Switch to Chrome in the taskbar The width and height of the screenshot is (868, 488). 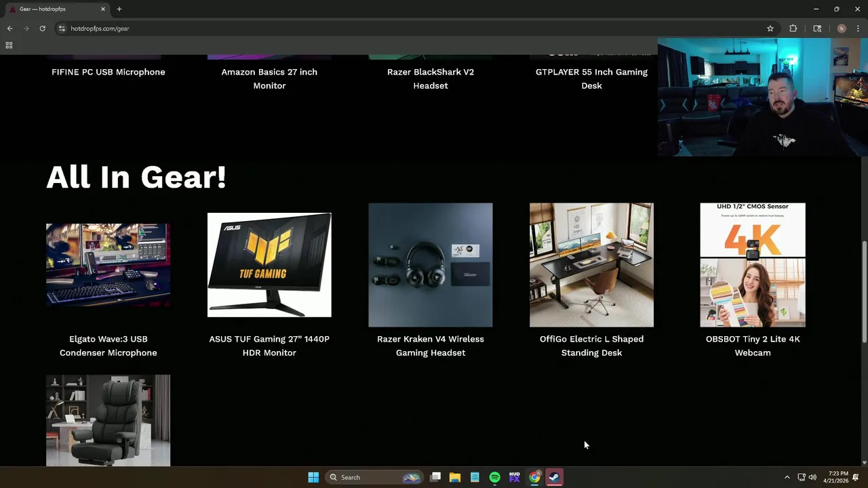click(x=534, y=477)
